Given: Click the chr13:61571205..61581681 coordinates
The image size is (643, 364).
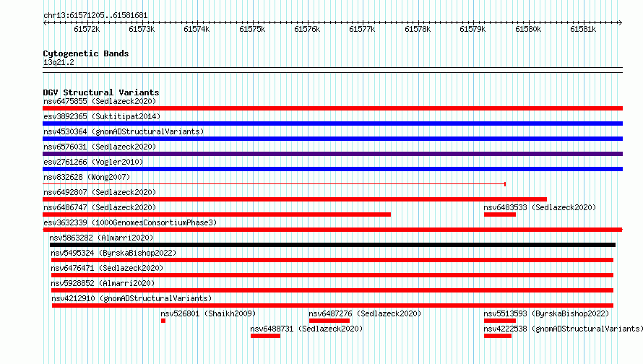Looking at the screenshot, I should coord(95,15).
